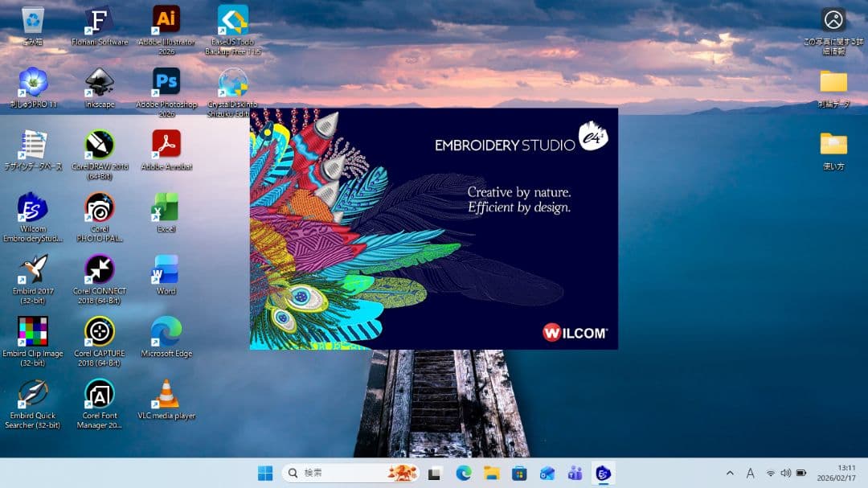Open Wi-Fi network status in system tray
Viewport: 868px width, 488px height.
click(x=770, y=473)
